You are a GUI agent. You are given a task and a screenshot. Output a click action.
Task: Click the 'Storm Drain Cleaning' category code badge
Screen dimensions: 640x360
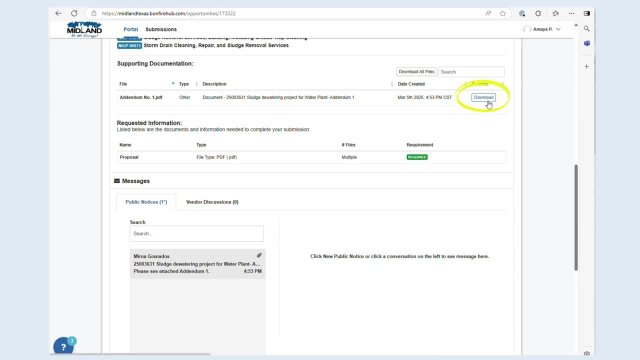pos(129,45)
